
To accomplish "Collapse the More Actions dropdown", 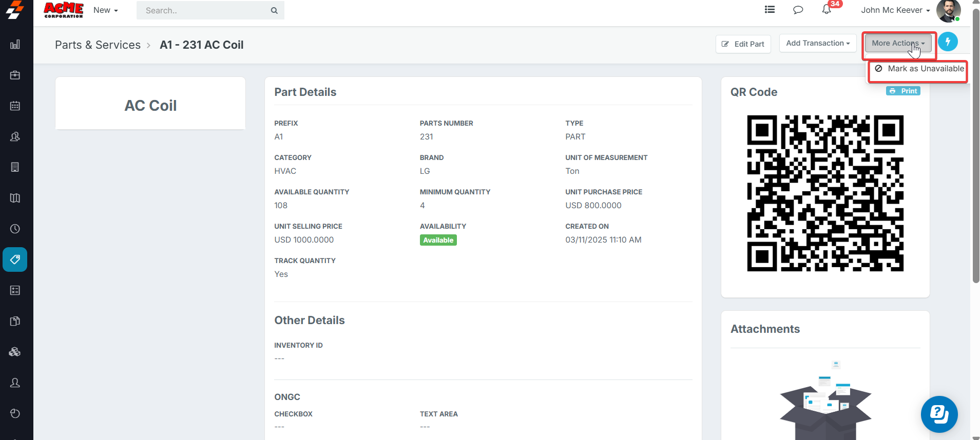I will 897,44.
